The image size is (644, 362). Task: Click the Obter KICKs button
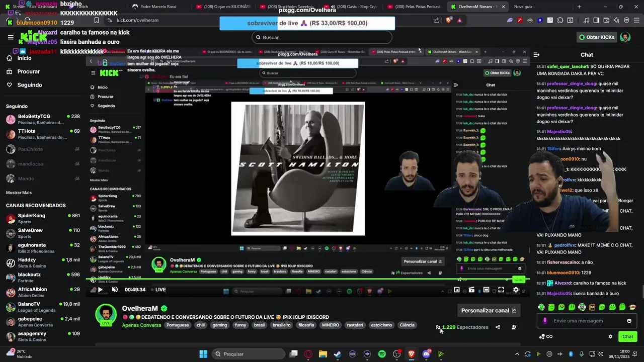596,37
